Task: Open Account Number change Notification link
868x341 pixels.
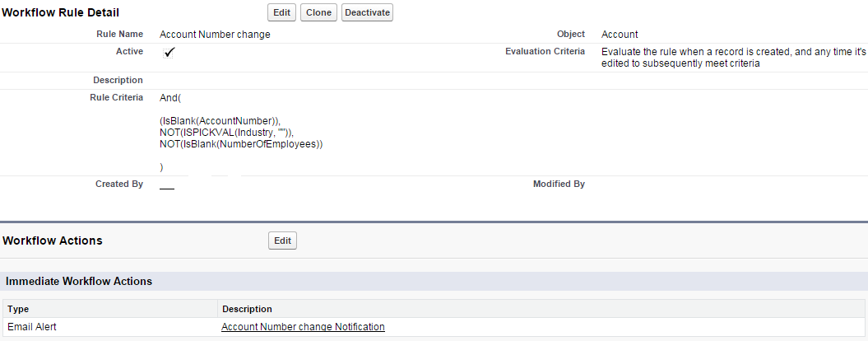Action: point(303,326)
